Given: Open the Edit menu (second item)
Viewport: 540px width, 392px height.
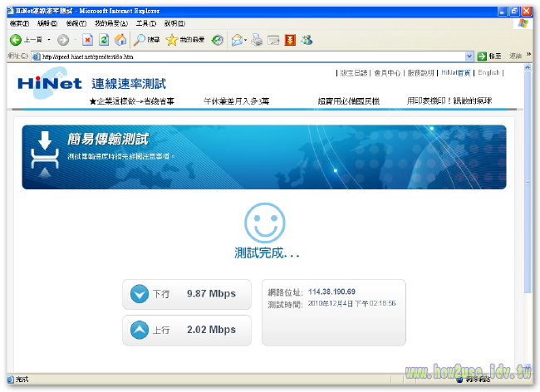Looking at the screenshot, I should (47, 23).
